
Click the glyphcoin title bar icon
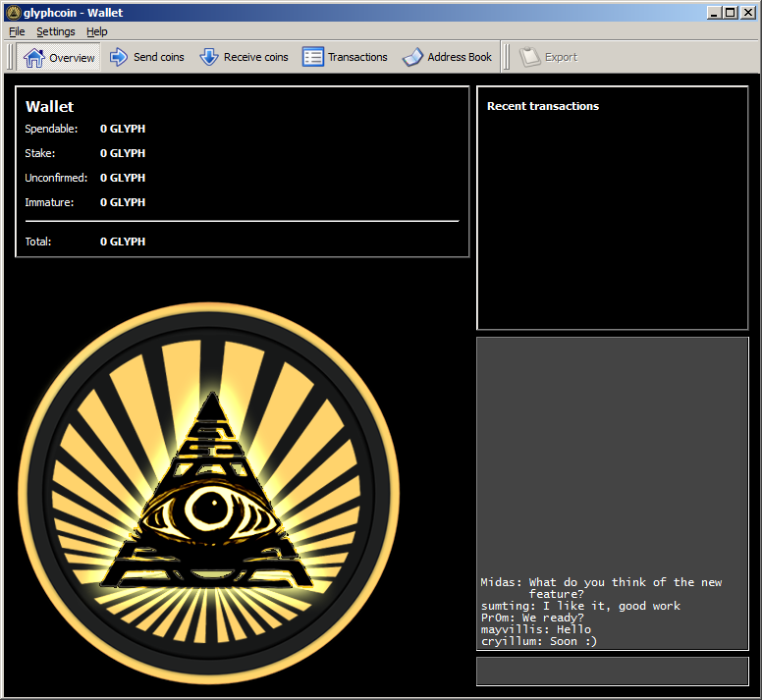pyautogui.click(x=14, y=13)
